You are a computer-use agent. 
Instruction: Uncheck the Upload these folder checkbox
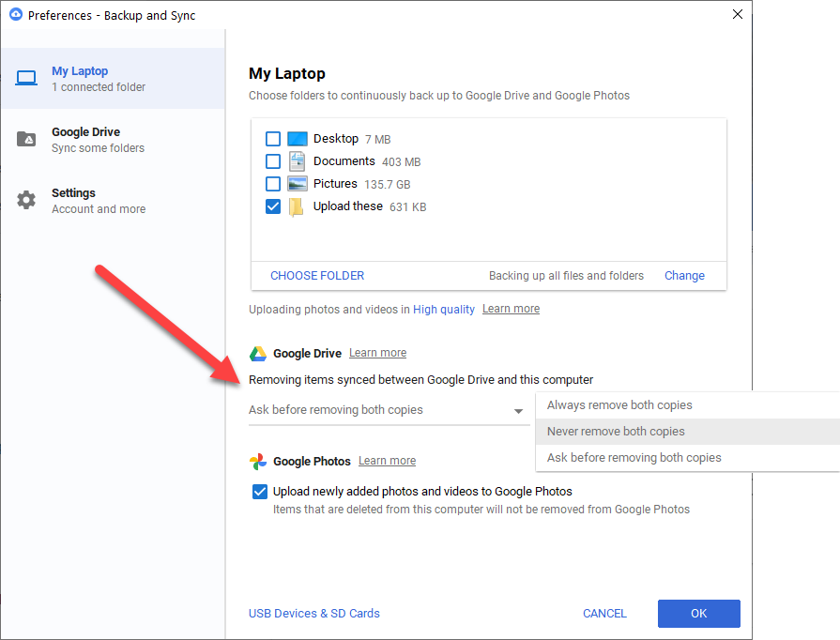273,206
